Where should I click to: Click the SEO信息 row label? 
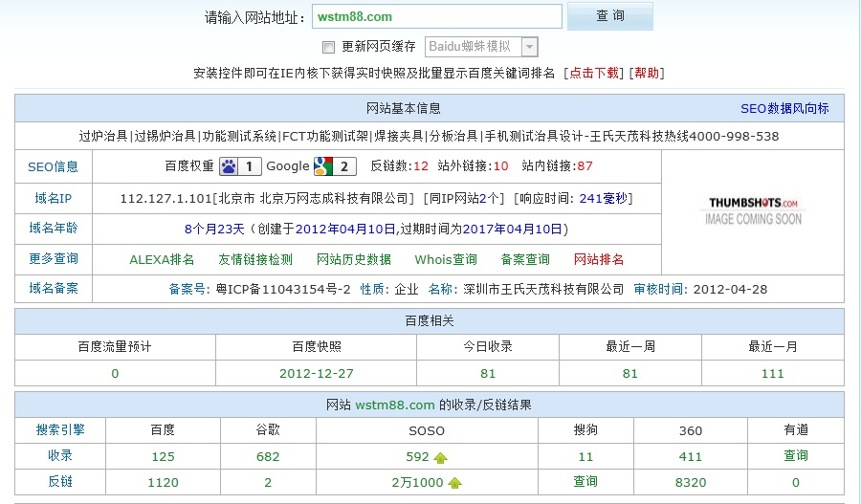pyautogui.click(x=53, y=167)
